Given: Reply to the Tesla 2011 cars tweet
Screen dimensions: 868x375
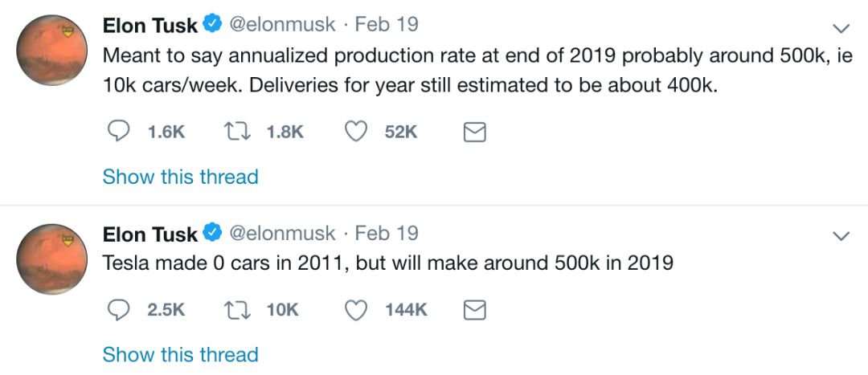Looking at the screenshot, I should 119,310.
